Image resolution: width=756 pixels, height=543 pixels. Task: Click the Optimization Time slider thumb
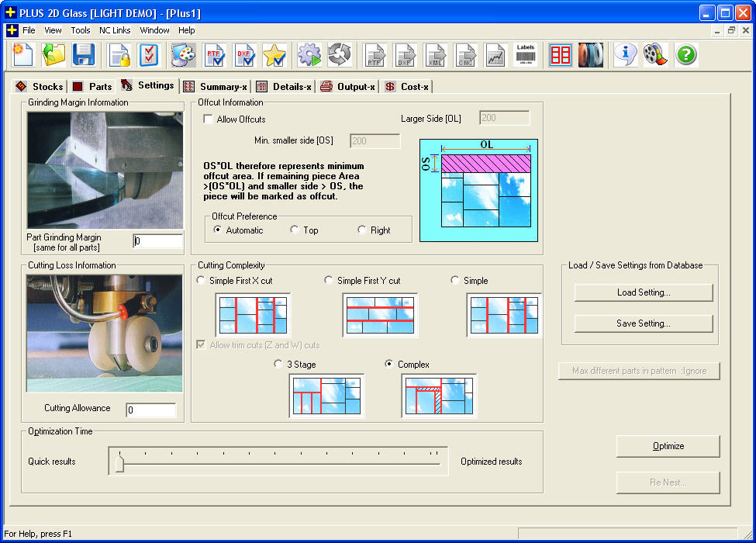(x=119, y=463)
